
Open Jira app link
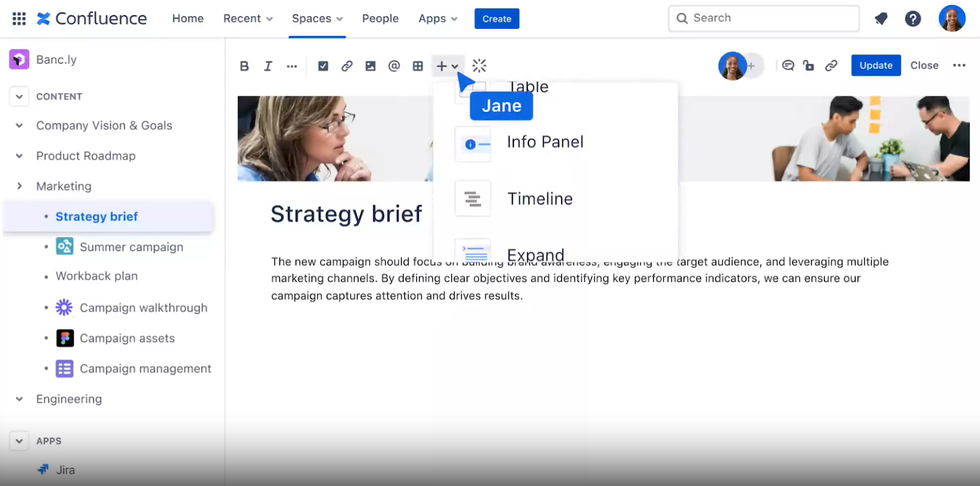[x=65, y=470]
